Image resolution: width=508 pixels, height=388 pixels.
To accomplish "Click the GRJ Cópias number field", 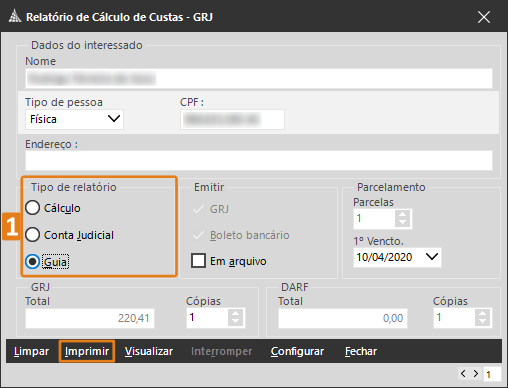I will click(x=207, y=318).
